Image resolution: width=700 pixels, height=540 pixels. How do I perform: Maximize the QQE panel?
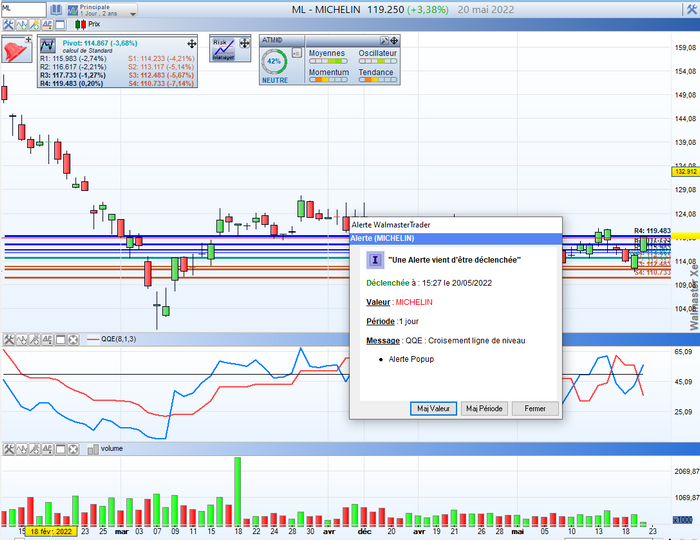(60, 340)
